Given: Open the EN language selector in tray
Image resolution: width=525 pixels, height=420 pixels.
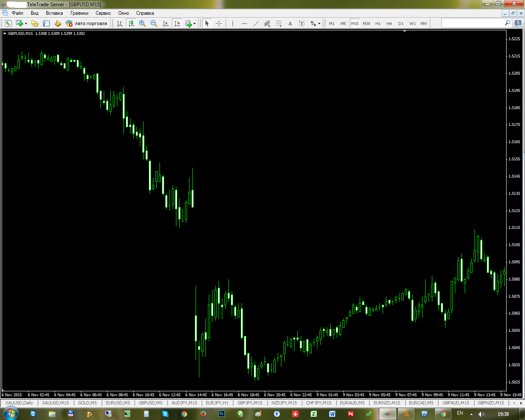Looking at the screenshot, I should (x=460, y=413).
